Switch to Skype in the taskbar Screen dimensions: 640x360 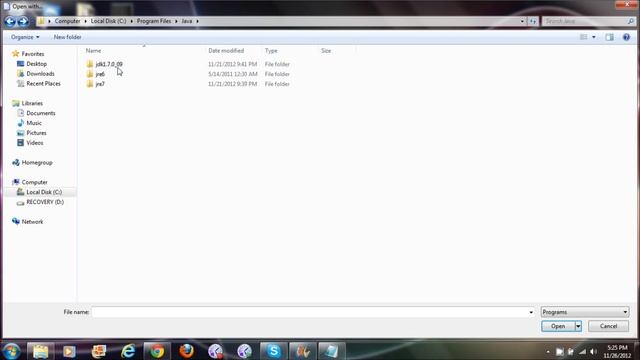pyautogui.click(x=273, y=351)
